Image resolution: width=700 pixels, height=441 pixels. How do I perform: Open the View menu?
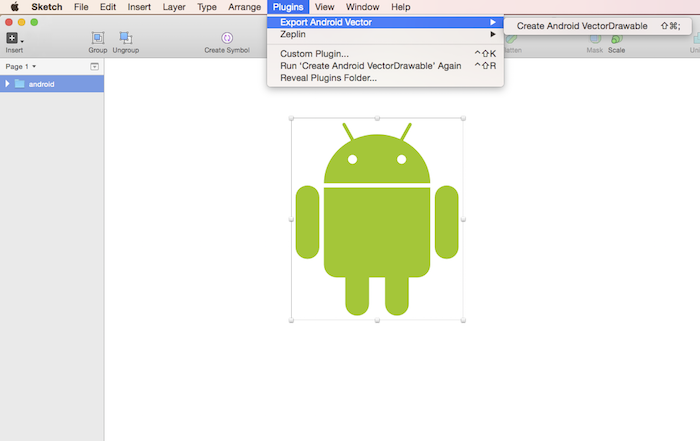pos(324,7)
